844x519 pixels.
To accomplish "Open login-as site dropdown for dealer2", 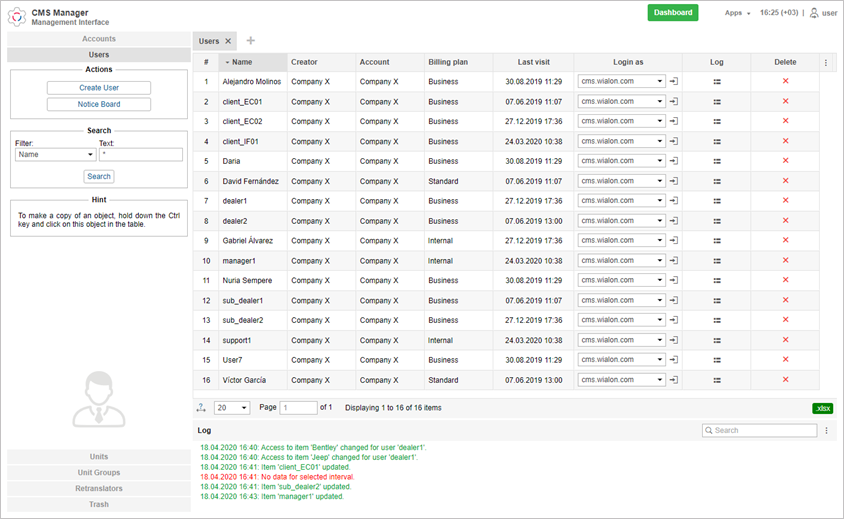I will (621, 221).
